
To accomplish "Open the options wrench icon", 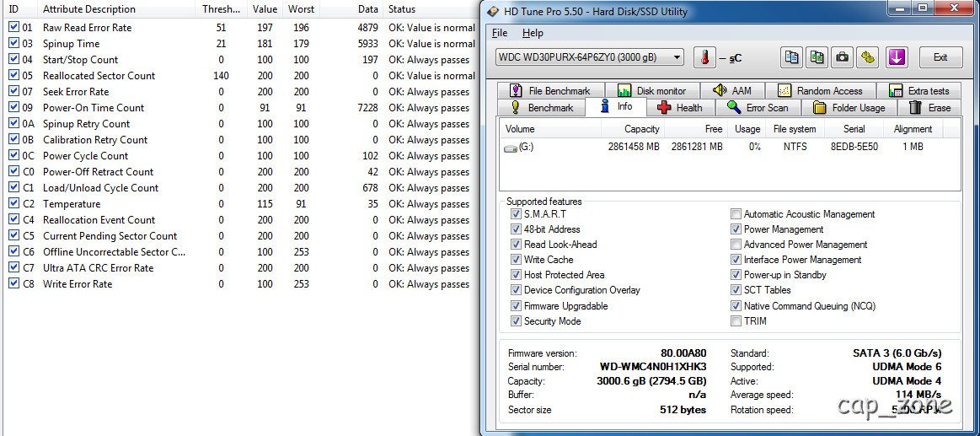I will (x=867, y=57).
